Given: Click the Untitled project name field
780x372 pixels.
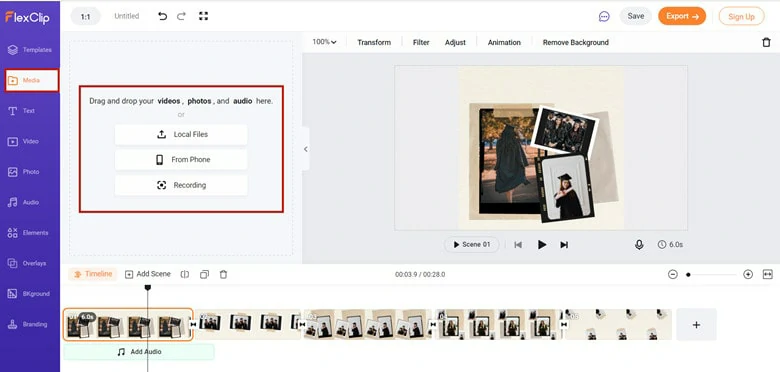Looking at the screenshot, I should 126,16.
